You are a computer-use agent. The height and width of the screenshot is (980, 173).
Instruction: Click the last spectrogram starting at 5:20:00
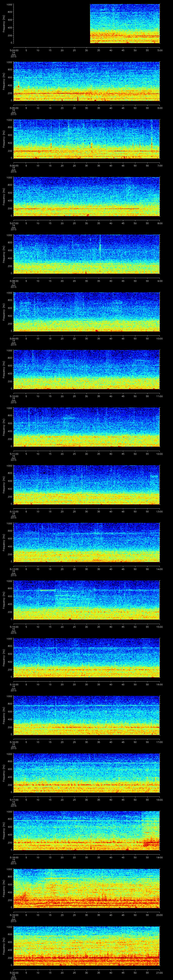coord(86,946)
